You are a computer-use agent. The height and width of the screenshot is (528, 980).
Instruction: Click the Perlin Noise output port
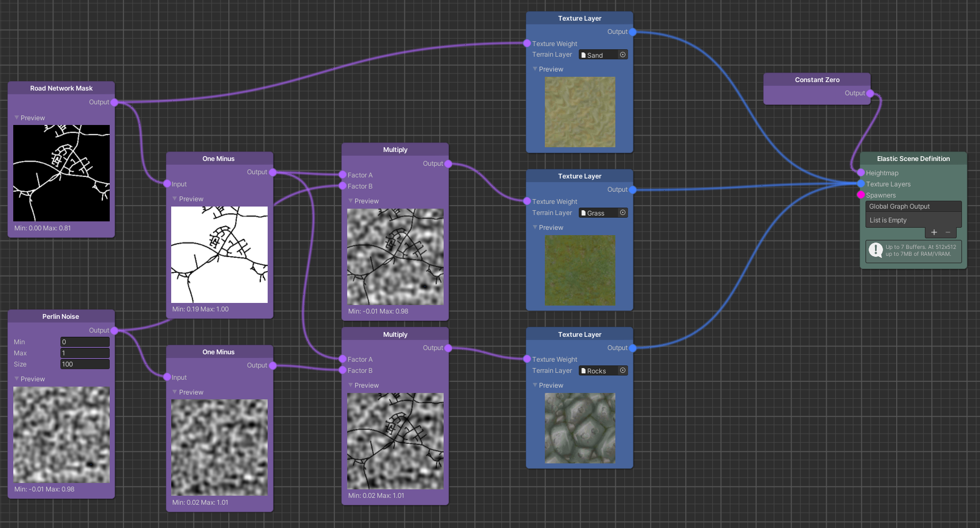click(x=114, y=331)
